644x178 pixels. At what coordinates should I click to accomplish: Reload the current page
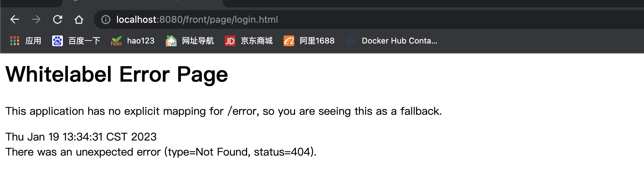58,19
